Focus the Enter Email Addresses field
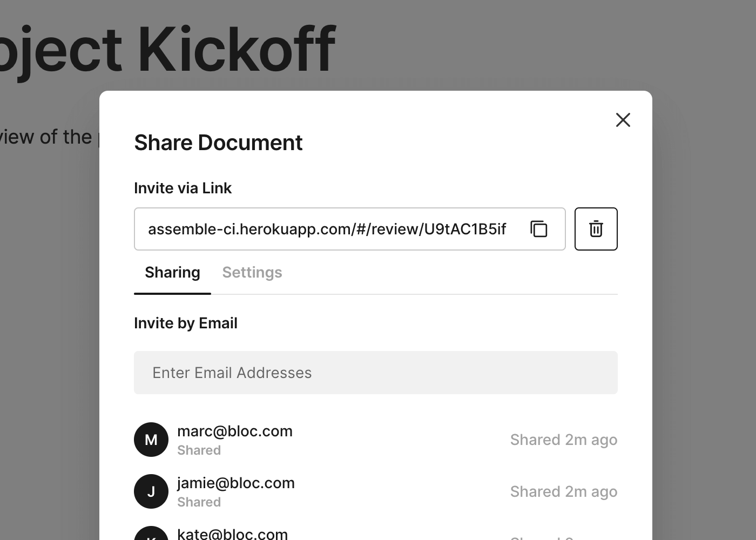 [375, 373]
